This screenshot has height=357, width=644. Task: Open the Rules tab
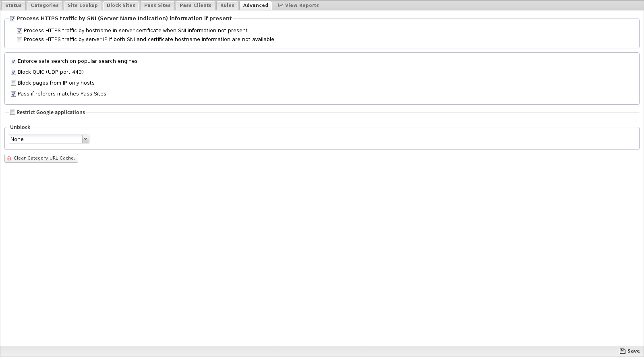(227, 6)
